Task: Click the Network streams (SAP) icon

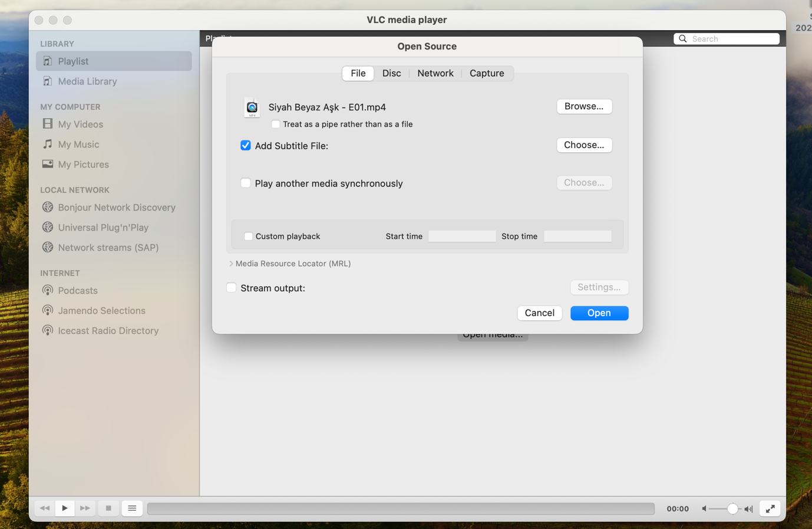Action: tap(48, 247)
